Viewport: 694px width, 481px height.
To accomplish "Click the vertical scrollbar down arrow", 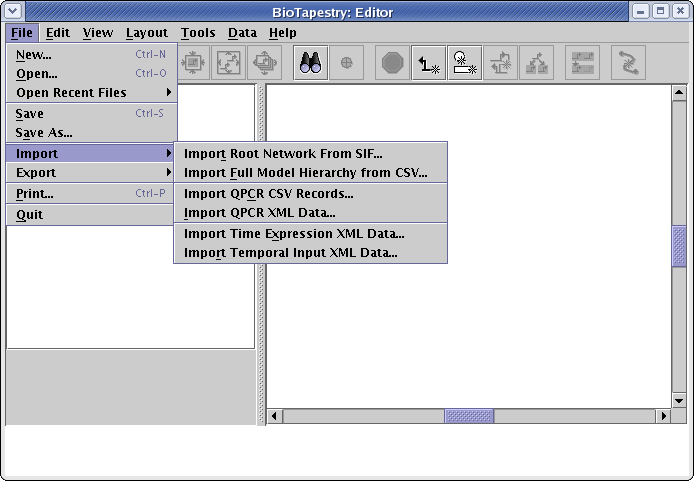I will [679, 400].
